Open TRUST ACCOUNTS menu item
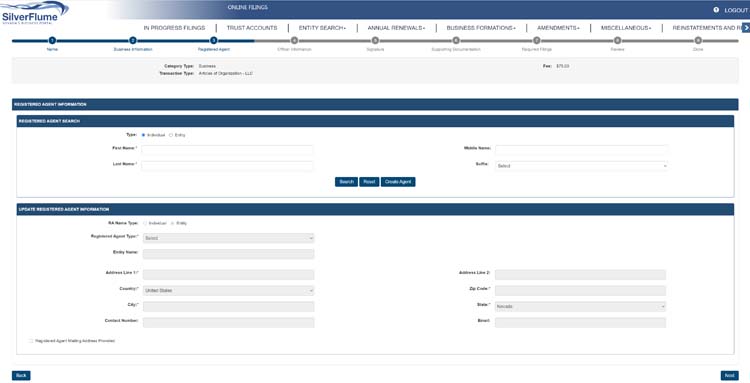This screenshot has width=750, height=383. coord(252,28)
